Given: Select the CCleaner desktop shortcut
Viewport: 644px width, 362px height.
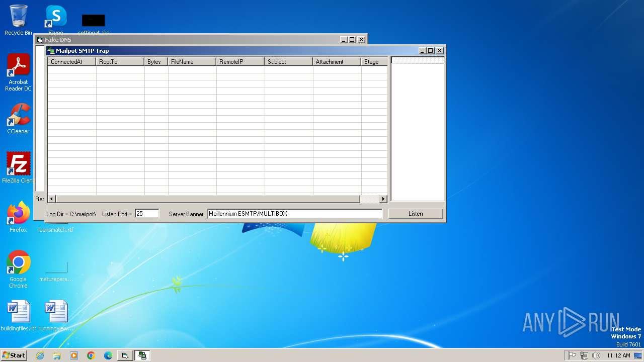Looking at the screenshot, I should [18, 119].
